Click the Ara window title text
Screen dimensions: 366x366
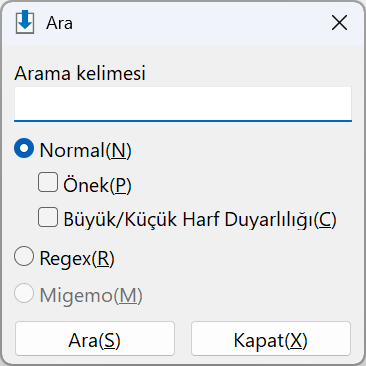[59, 23]
